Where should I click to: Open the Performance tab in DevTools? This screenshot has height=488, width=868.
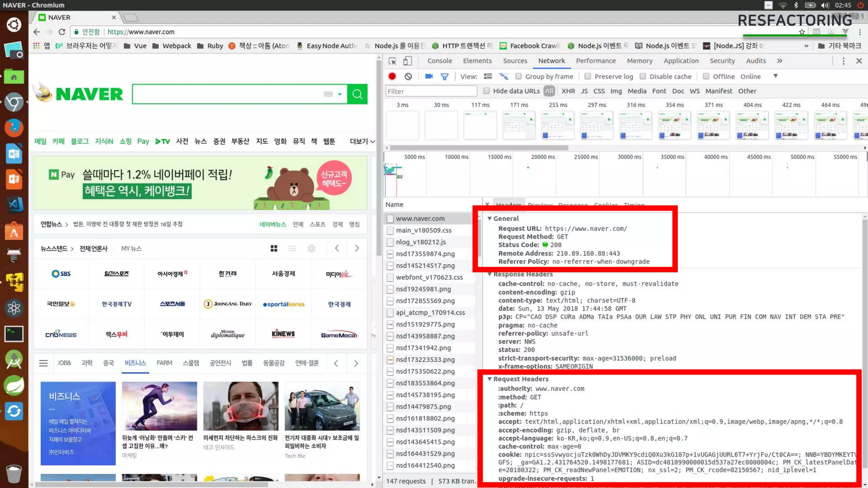point(595,61)
